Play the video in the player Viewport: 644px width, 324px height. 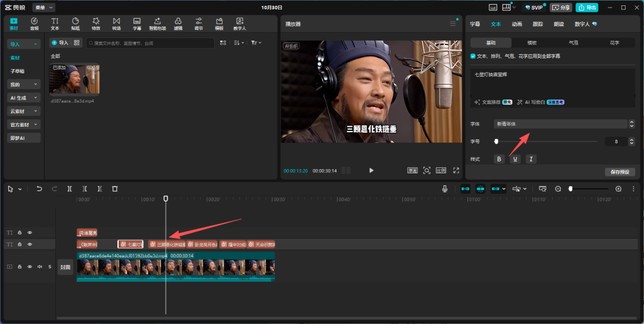(371, 170)
